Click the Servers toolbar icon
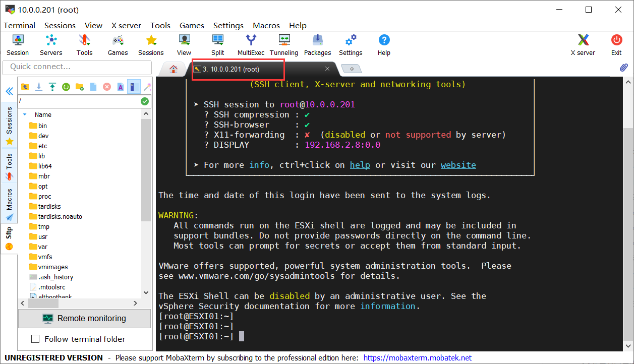The image size is (634, 364). coord(51,45)
